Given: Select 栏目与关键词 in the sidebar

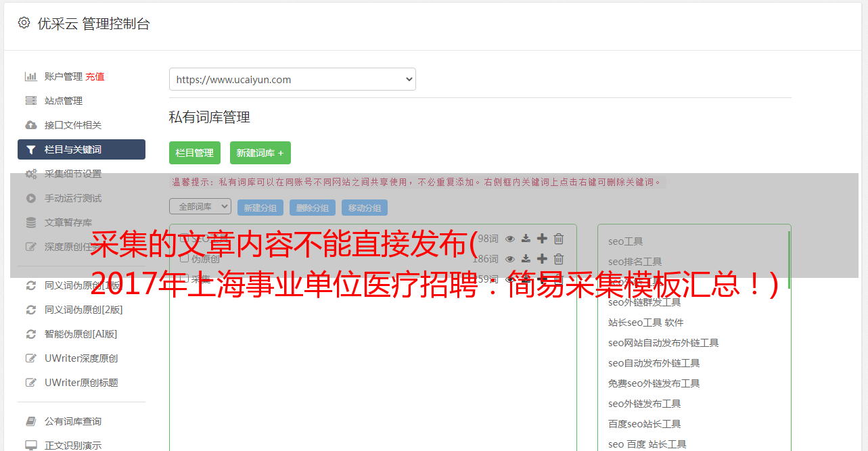Looking at the screenshot, I should (81, 149).
